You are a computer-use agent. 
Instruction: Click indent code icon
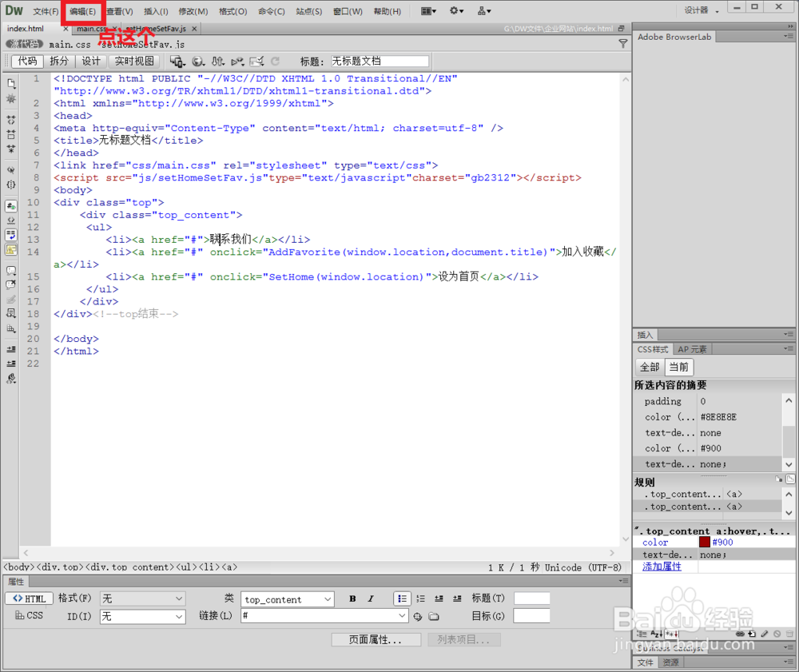pos(11,349)
